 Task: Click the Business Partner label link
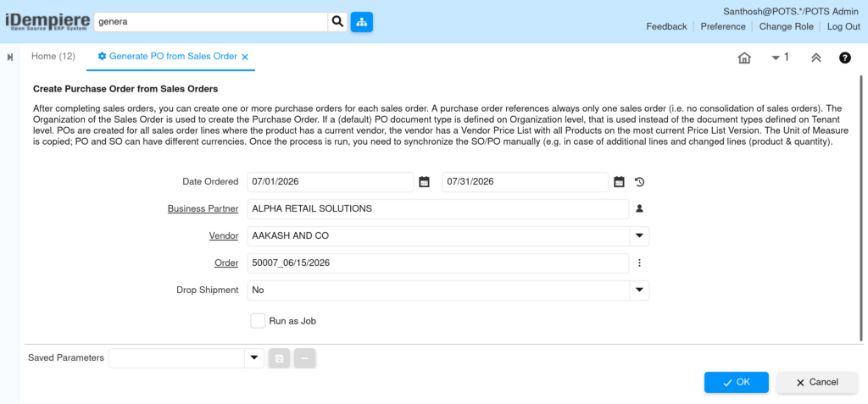coord(203,208)
